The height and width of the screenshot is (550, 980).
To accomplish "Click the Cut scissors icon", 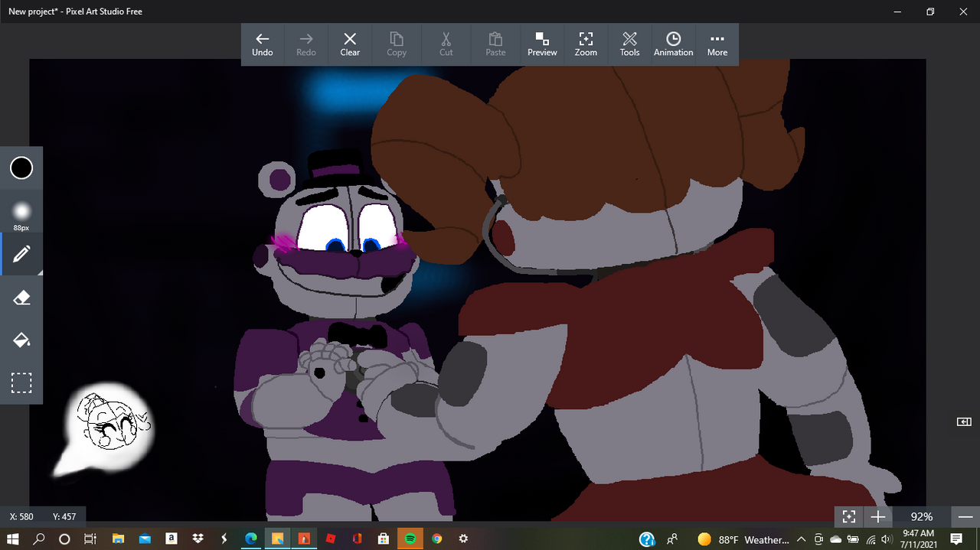I will pos(446,44).
